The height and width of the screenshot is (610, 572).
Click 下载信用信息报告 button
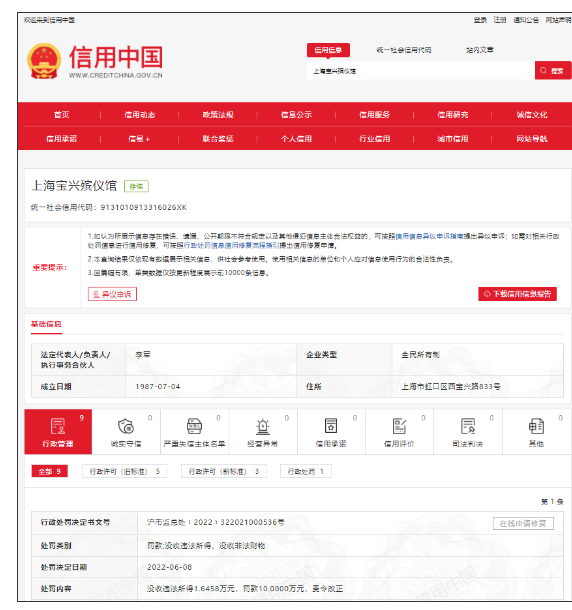pos(517,294)
